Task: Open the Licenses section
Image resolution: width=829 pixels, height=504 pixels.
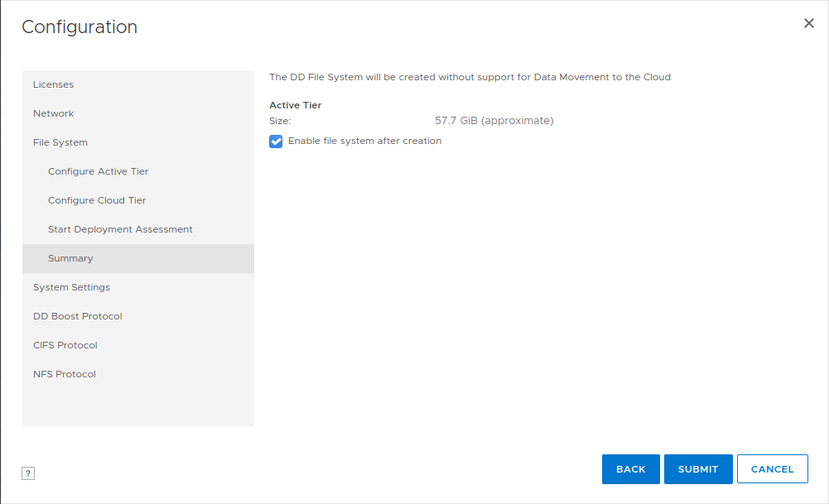Action: [x=53, y=84]
